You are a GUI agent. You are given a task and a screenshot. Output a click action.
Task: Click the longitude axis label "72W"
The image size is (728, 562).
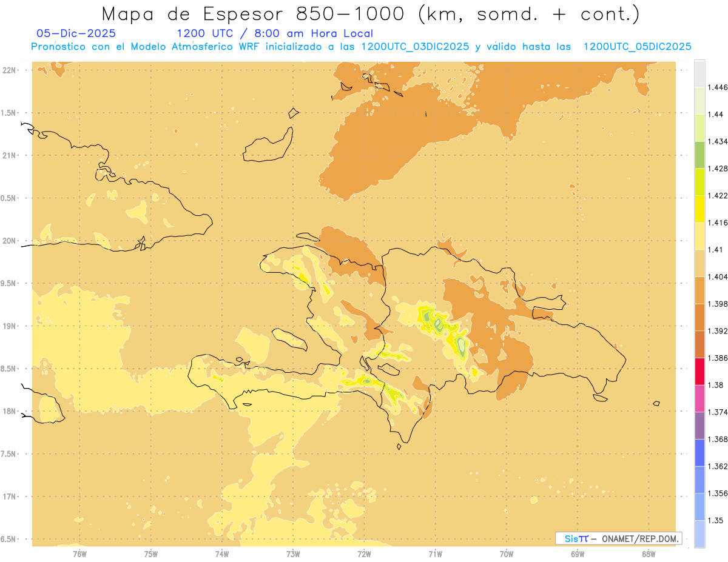(x=364, y=554)
